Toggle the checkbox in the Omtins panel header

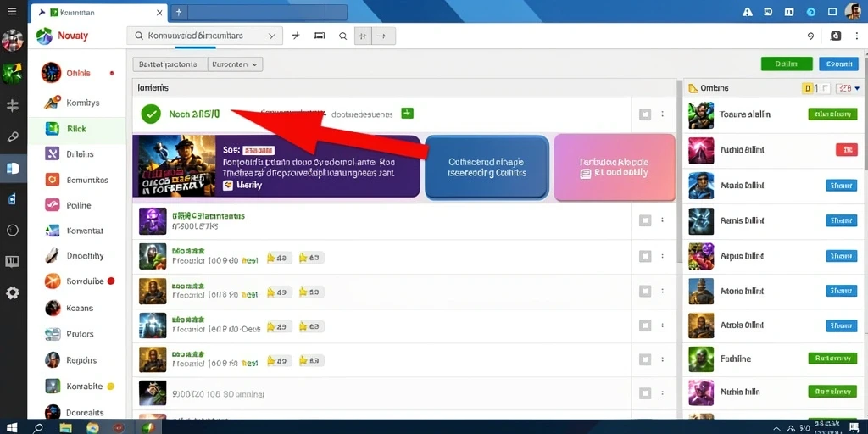tap(826, 88)
